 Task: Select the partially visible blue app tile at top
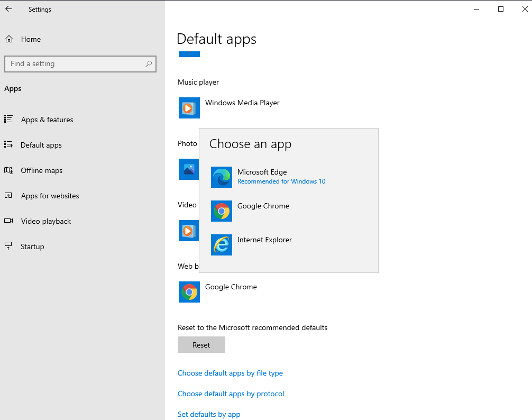(189, 54)
